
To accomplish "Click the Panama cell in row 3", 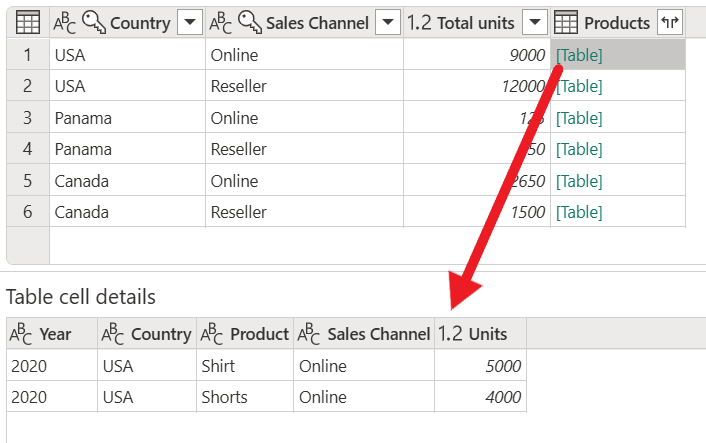I will click(x=127, y=118).
